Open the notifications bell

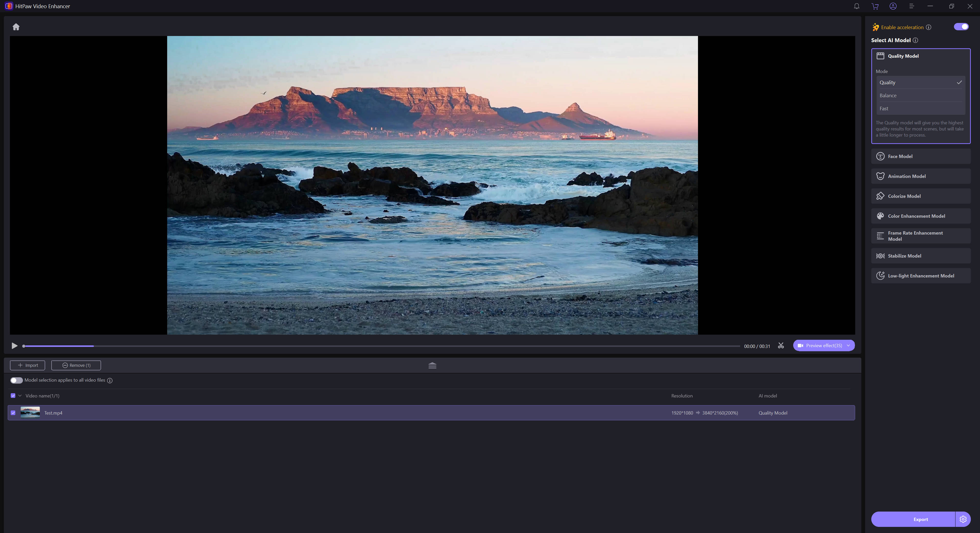(856, 6)
